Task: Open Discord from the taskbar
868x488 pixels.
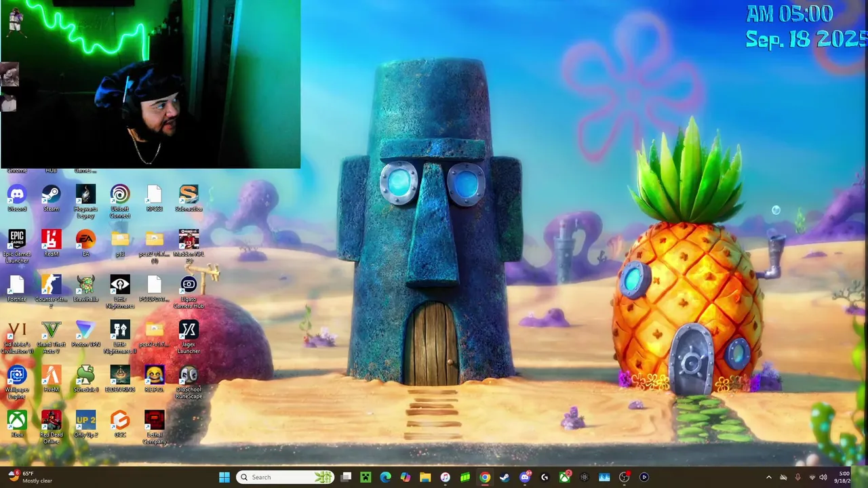Action: pyautogui.click(x=525, y=477)
